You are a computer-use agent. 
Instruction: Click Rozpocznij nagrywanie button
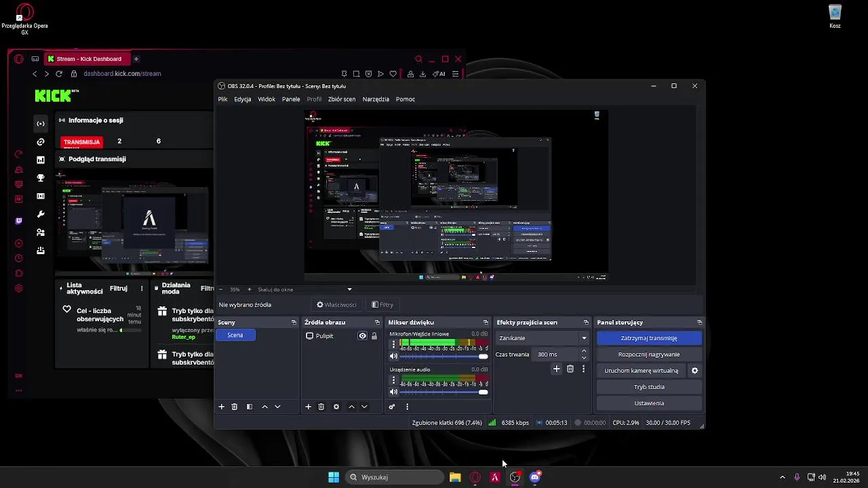pos(649,354)
